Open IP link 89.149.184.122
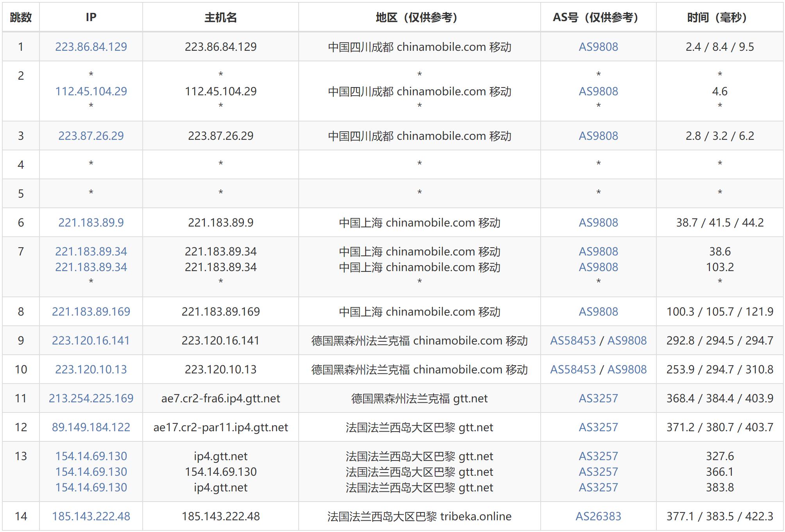The height and width of the screenshot is (532, 785). 91,427
